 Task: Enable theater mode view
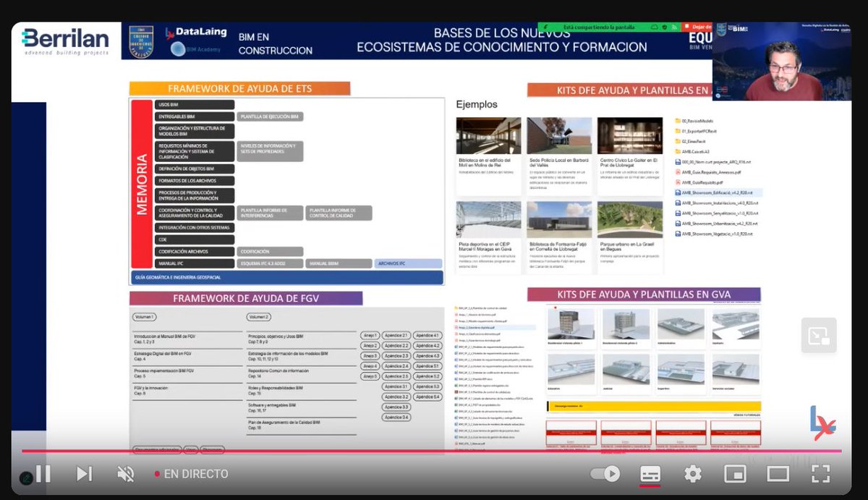[778, 474]
